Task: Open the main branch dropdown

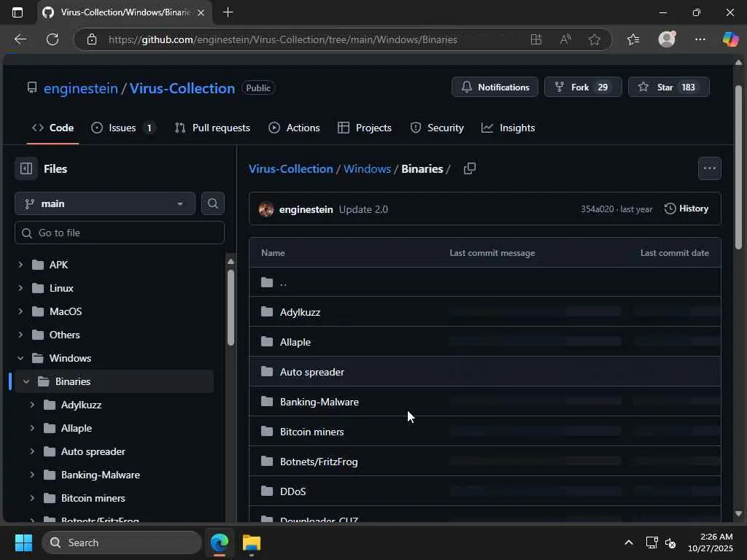Action: point(105,204)
